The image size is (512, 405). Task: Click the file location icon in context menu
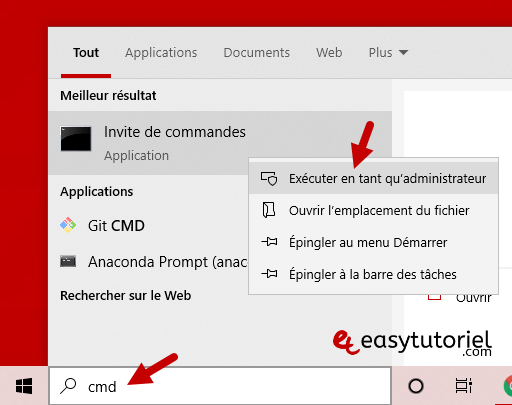269,210
